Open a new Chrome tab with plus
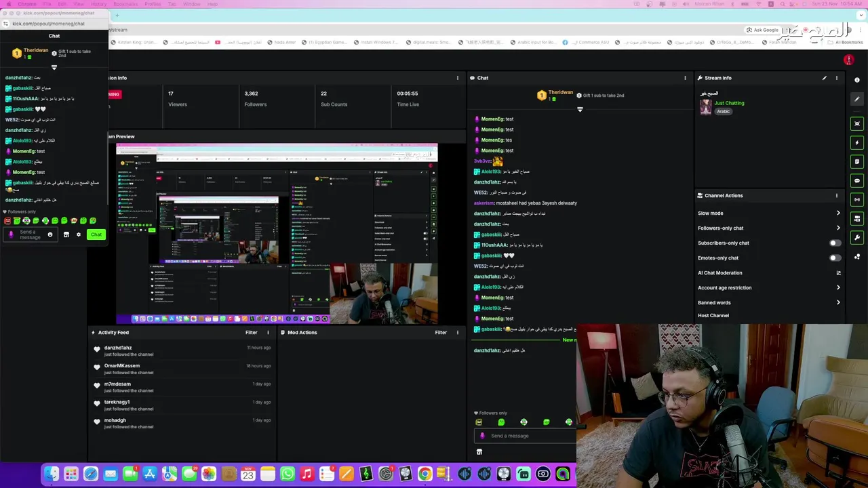Screen dimensions: 868x488 [x=117, y=15]
